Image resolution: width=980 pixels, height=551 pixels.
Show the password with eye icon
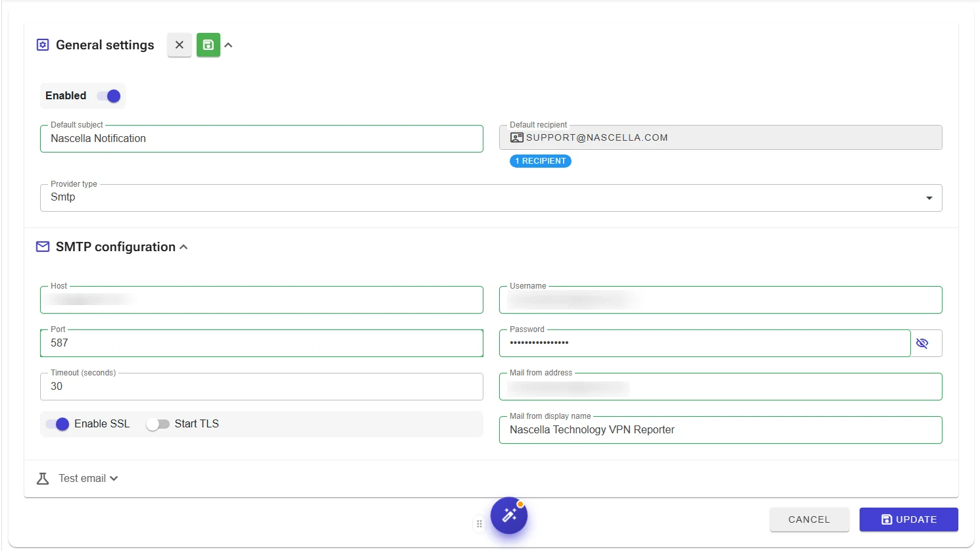922,343
